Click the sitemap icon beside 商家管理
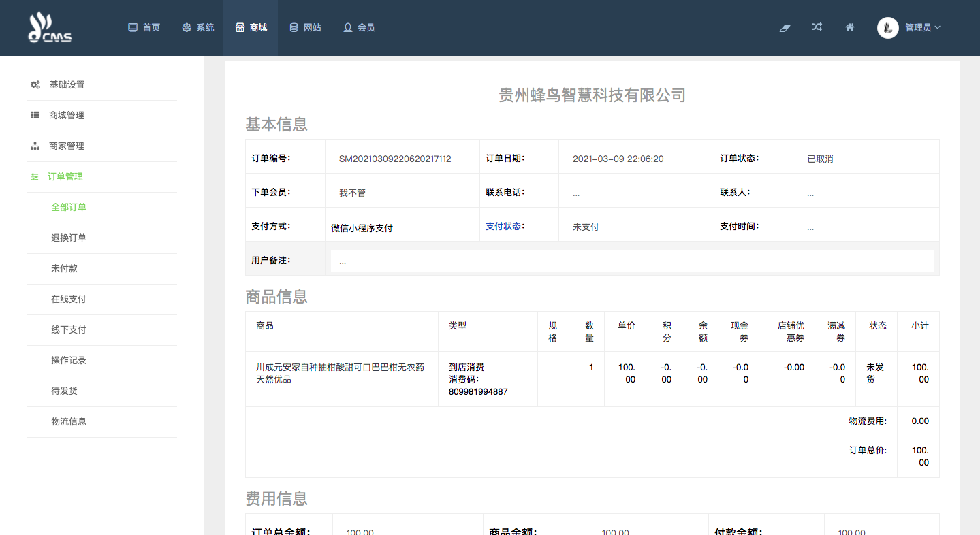Screen dimensions: 980x535 35,146
